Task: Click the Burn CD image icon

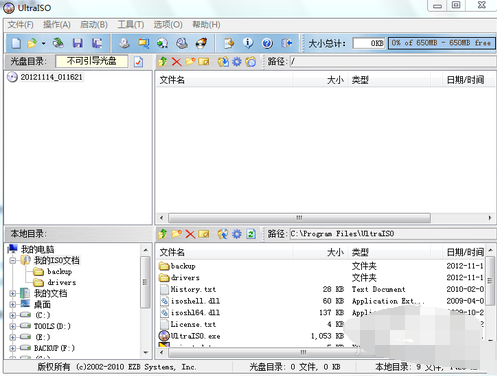Action: pos(201,43)
